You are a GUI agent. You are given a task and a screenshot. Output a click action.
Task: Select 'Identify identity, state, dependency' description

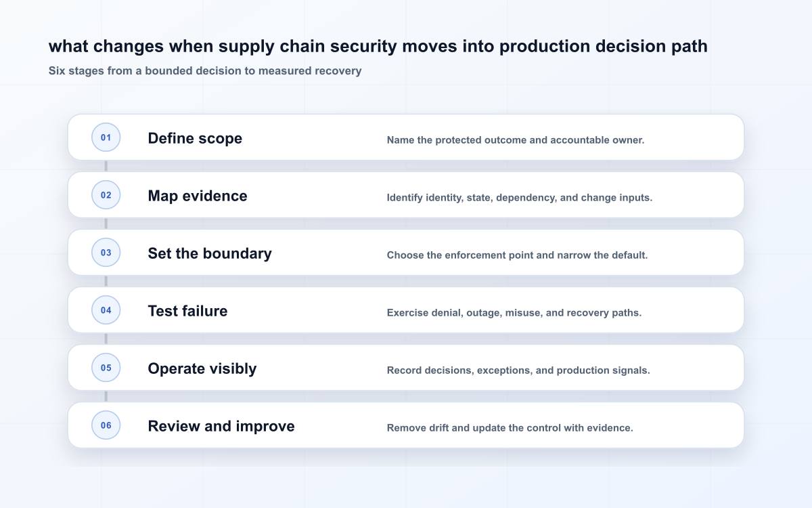click(520, 198)
